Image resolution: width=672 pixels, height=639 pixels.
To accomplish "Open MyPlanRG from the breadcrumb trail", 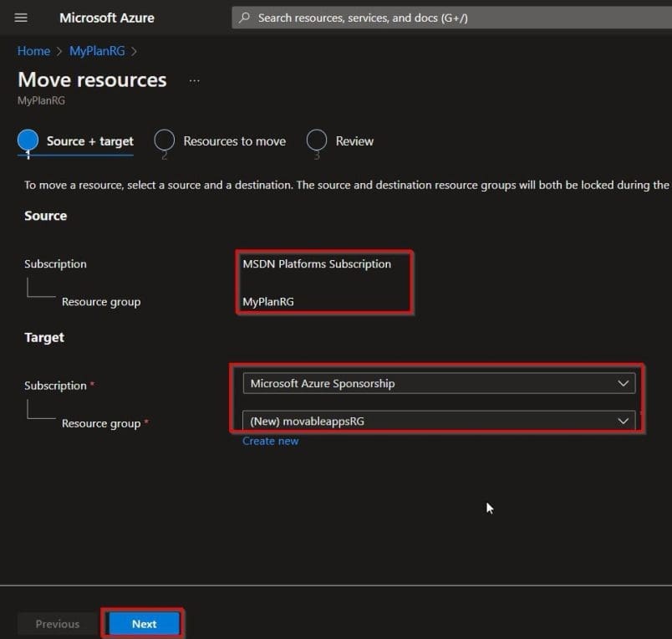I will [96, 51].
